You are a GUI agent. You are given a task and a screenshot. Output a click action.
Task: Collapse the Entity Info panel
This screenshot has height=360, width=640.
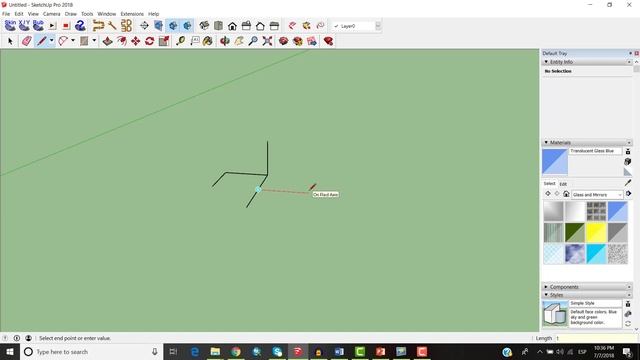point(546,62)
